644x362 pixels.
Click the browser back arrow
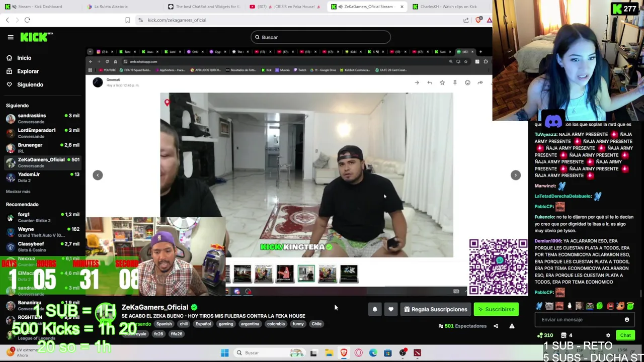(7, 20)
